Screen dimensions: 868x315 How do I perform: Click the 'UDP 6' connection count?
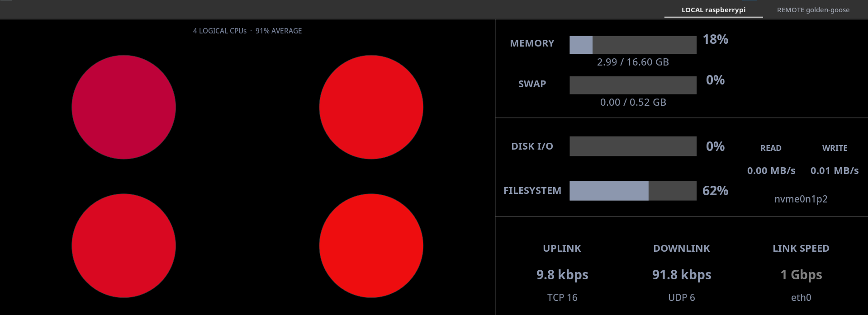point(681,297)
